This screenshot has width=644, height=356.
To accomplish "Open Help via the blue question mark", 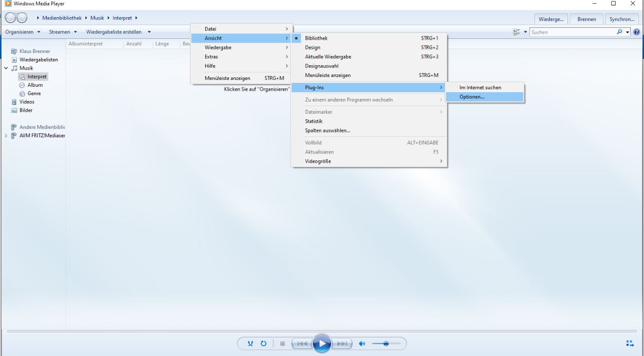I will [x=637, y=32].
